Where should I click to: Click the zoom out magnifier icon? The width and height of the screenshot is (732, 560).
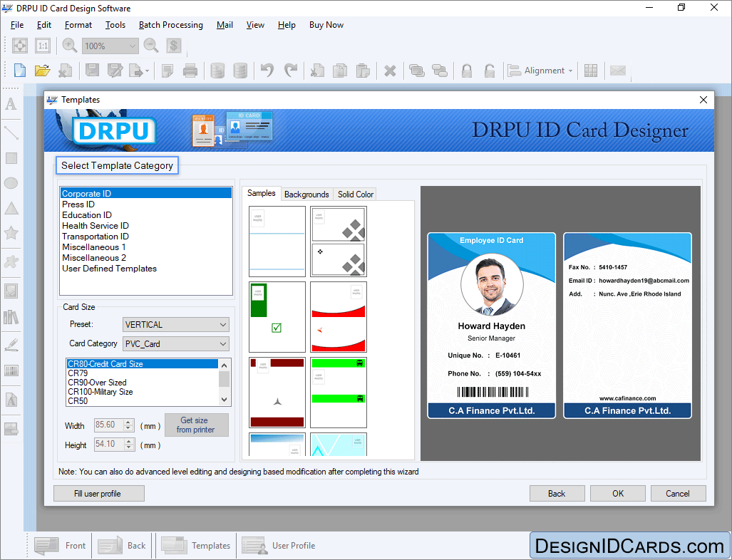coord(151,46)
